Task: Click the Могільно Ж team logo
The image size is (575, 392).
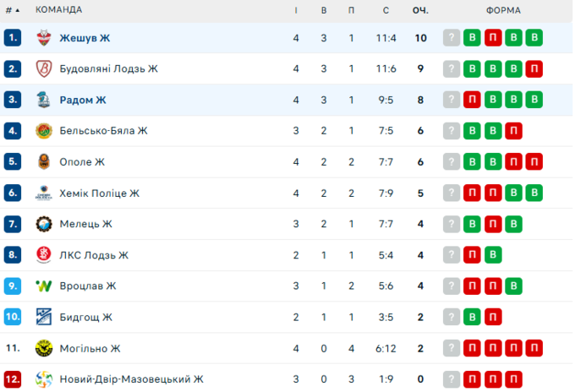Action: [44, 348]
